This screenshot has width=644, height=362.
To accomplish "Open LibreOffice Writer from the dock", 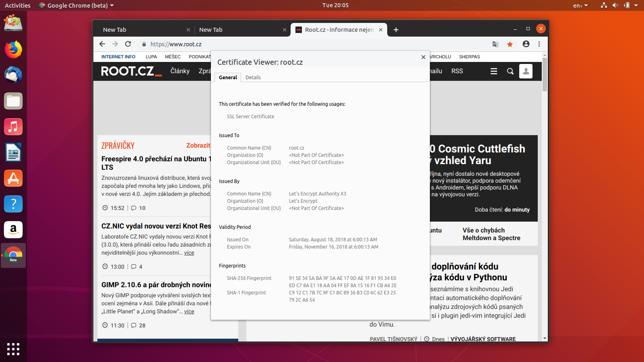I will [x=13, y=152].
